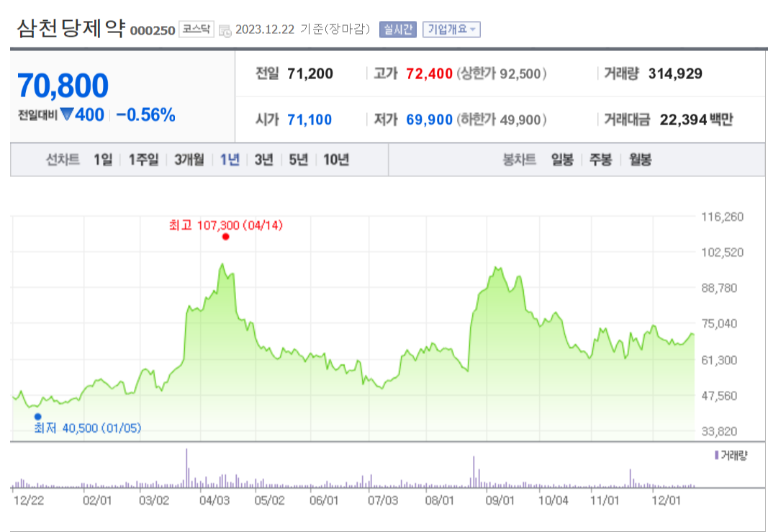Click the 75,040 y-axis label
This screenshot has width=768, height=532.
tap(719, 324)
